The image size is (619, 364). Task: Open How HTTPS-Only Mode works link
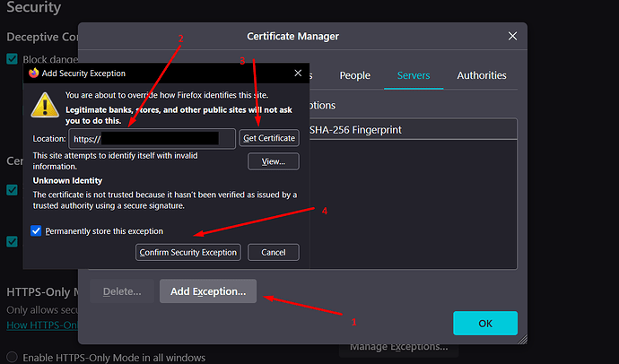(x=42, y=325)
